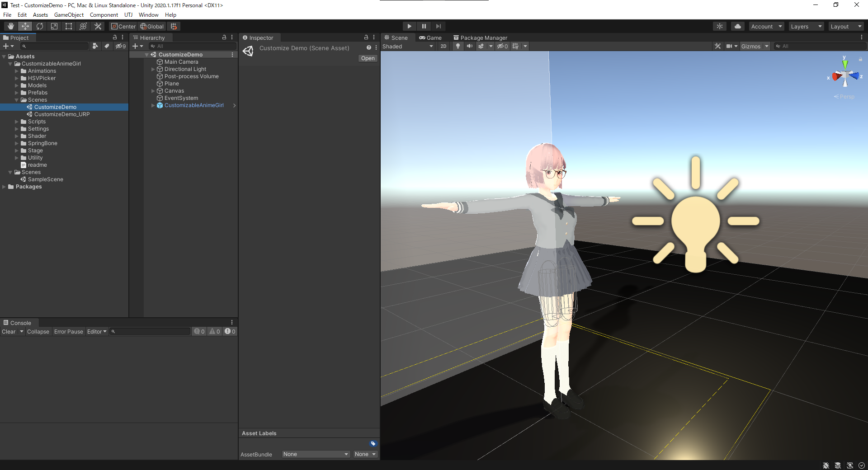
Task: Click the scene orientation gizmo
Action: point(845,76)
